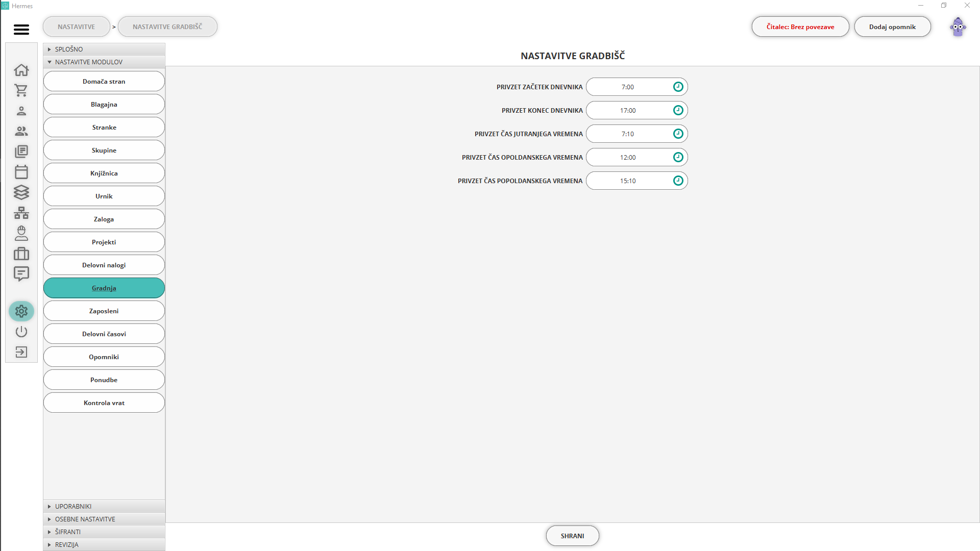Select Opomniki module settings
980x551 pixels.
click(x=104, y=357)
